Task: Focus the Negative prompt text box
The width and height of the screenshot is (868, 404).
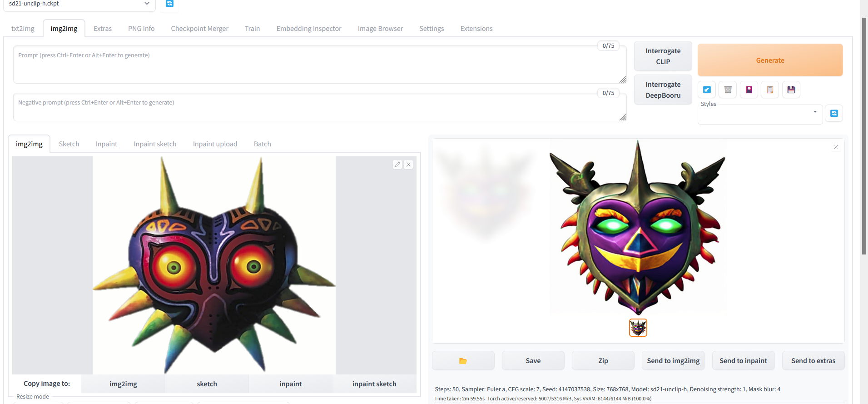Action: click(320, 107)
